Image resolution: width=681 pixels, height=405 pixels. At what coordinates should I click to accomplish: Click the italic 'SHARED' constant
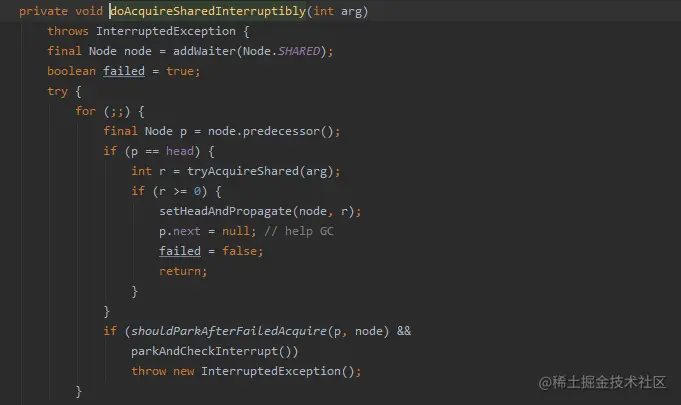point(299,51)
